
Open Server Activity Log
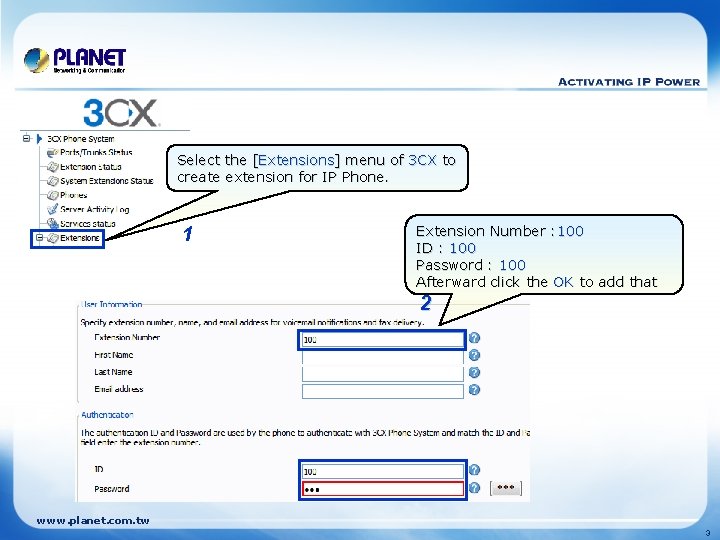click(x=95, y=209)
